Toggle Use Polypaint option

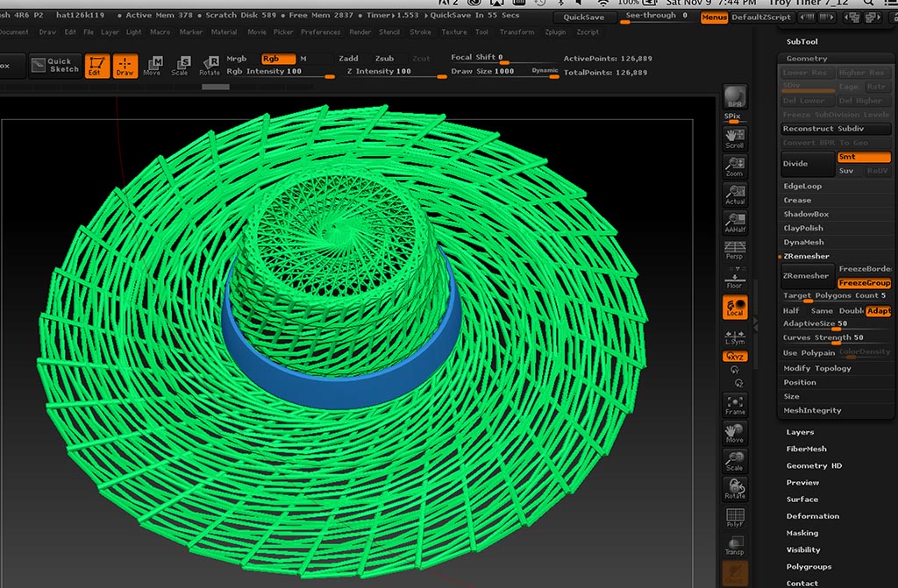point(809,353)
